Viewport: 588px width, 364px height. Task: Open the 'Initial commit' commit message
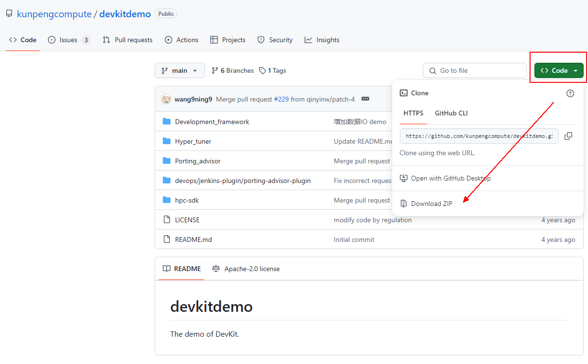click(x=354, y=239)
